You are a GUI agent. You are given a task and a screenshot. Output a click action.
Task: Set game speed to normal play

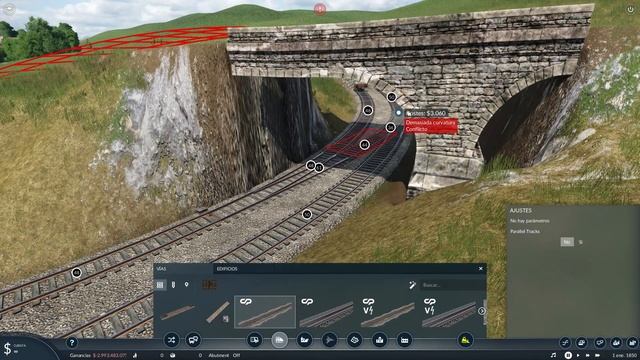point(578,356)
